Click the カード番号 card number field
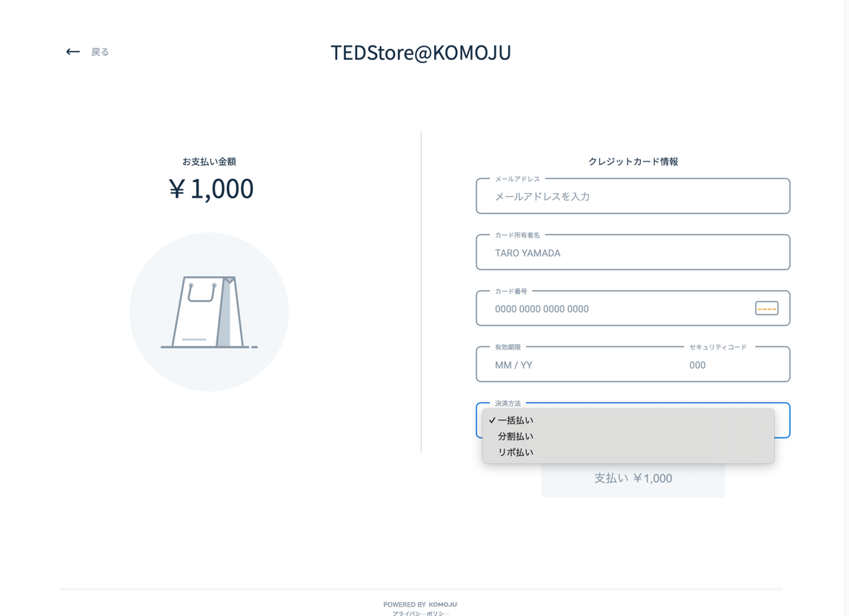 pos(615,309)
